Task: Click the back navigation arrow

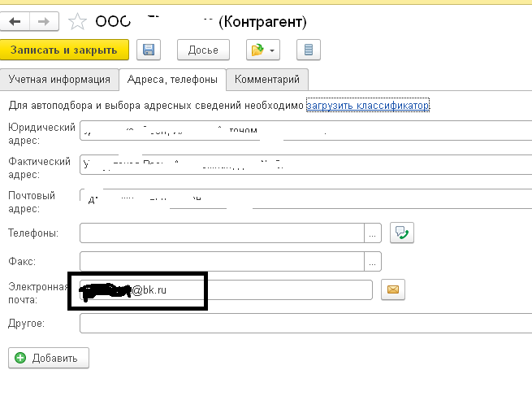Action: 15,20
